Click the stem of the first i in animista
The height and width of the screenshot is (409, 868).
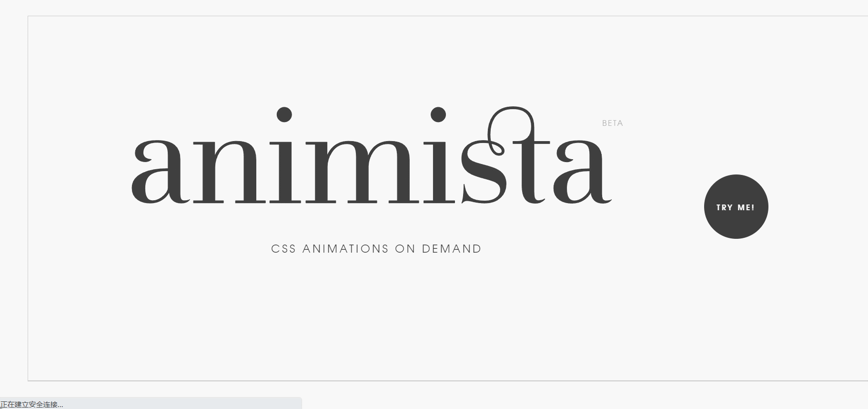(285, 171)
